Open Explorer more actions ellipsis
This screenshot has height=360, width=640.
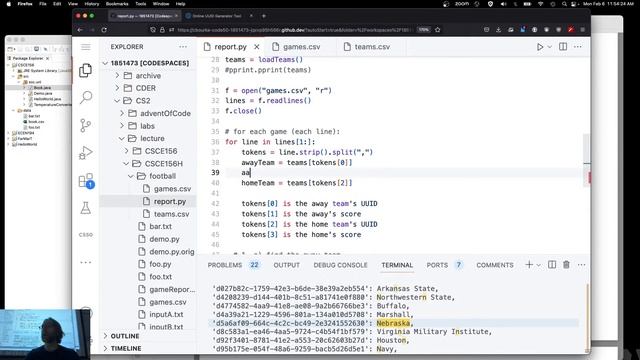183,47
